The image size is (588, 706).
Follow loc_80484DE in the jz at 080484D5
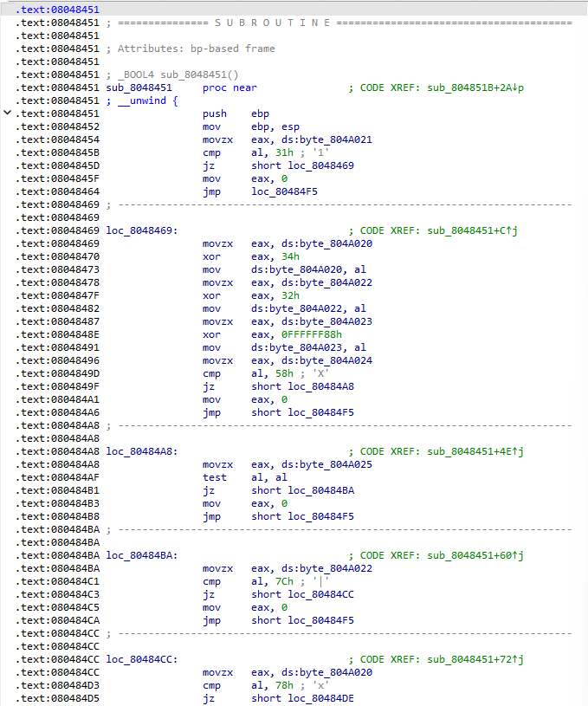[321, 699]
